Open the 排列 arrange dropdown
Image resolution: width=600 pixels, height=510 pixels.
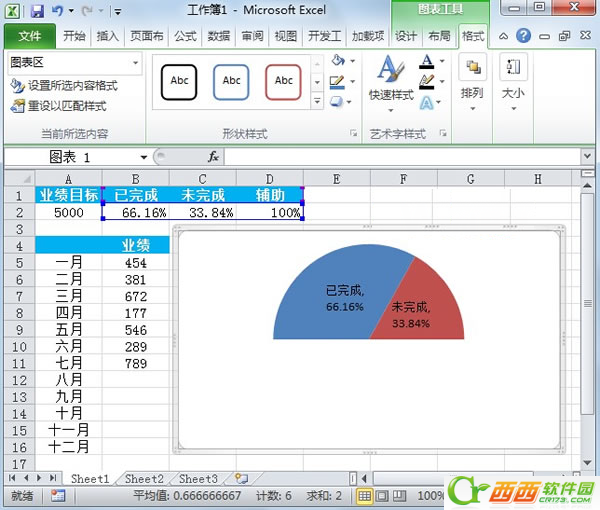pos(472,83)
